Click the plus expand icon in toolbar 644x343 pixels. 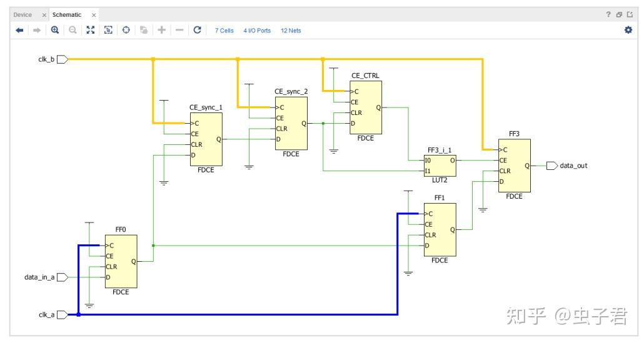(162, 30)
